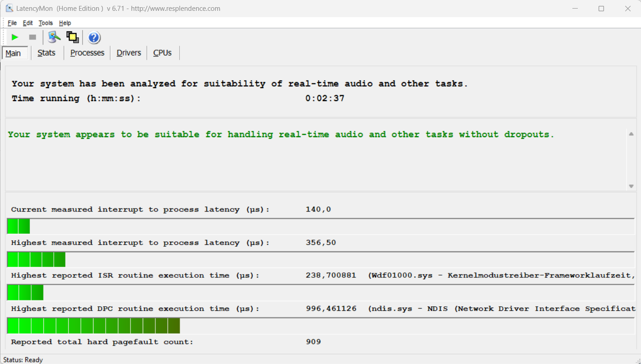Click the ISR value 238,700881
The height and width of the screenshot is (364, 641).
[x=331, y=275]
